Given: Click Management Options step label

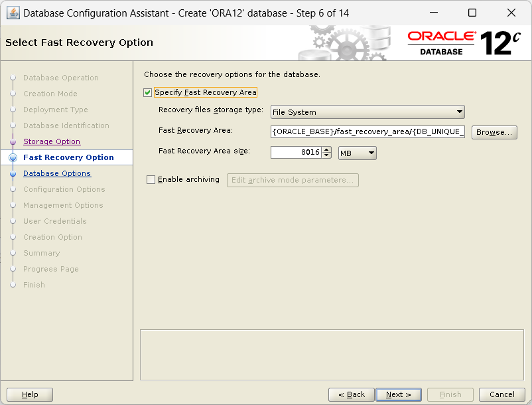Looking at the screenshot, I should (63, 205).
